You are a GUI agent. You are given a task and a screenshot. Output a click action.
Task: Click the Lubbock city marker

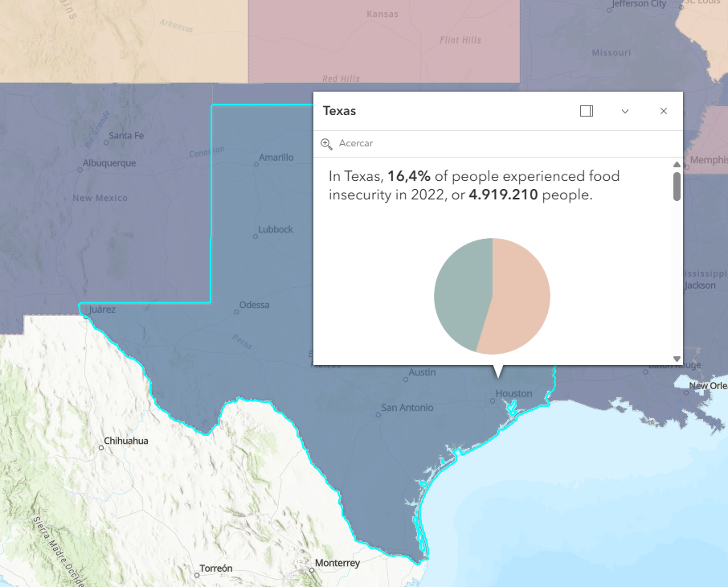256,236
